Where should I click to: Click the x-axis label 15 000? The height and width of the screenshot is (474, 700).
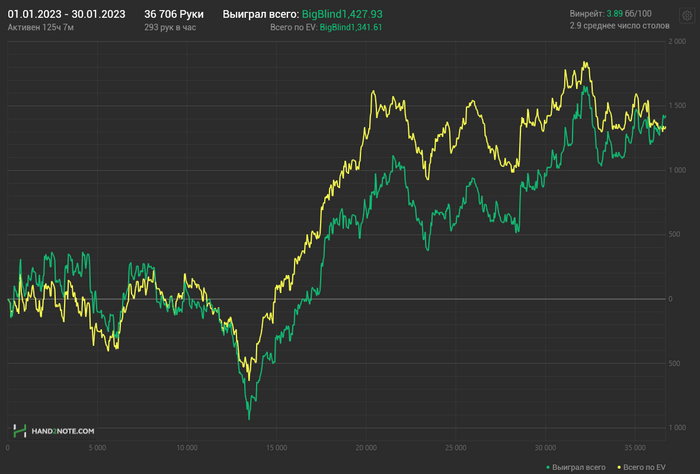(276, 448)
